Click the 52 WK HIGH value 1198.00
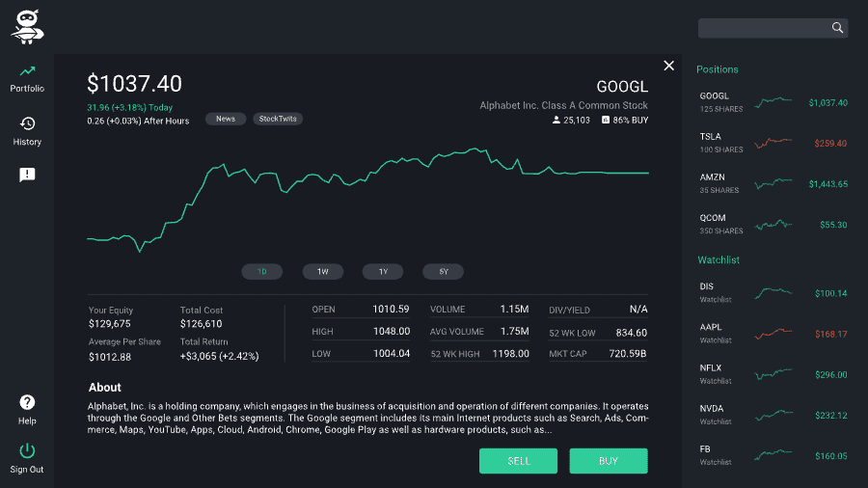 (x=510, y=354)
